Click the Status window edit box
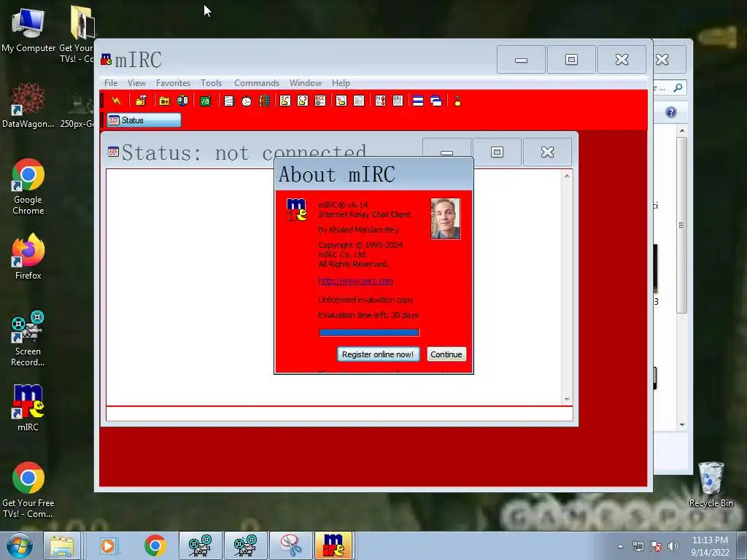Image resolution: width=747 pixels, height=560 pixels. click(x=339, y=414)
